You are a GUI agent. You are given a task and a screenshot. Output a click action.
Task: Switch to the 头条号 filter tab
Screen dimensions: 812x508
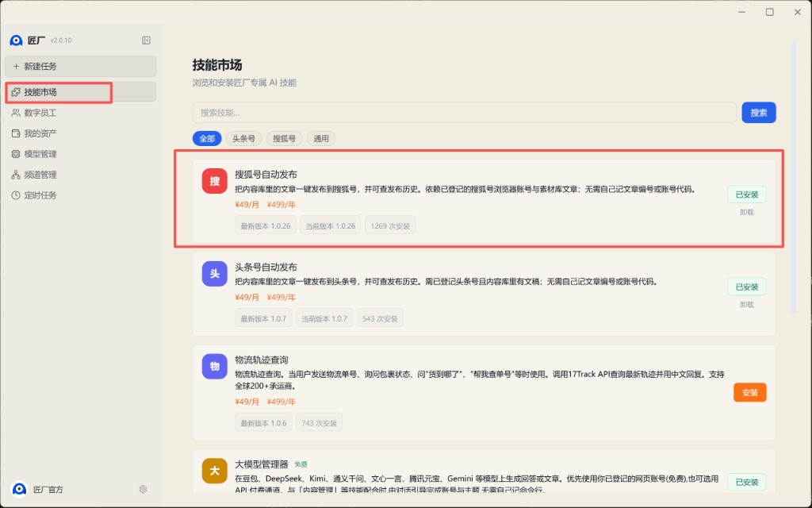[243, 138]
